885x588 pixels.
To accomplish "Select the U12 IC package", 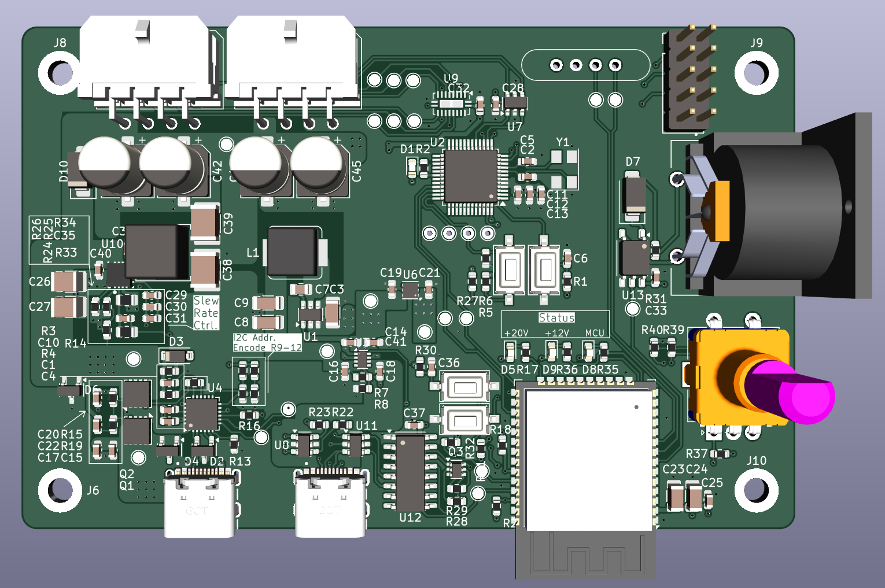I will tap(410, 472).
